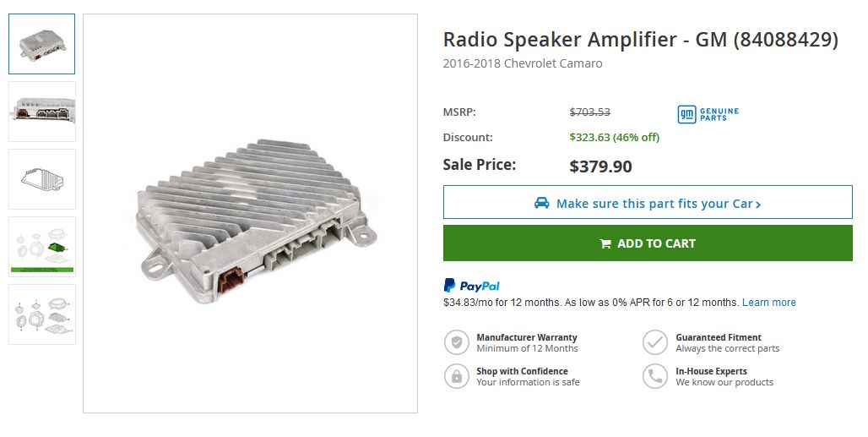Click the GM Genuine Parts logo
This screenshot has width=868, height=437.
pyautogui.click(x=708, y=113)
